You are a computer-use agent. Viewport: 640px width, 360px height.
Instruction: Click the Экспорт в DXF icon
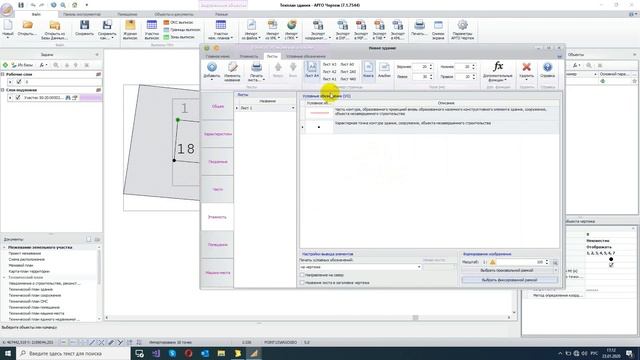tap(342, 25)
